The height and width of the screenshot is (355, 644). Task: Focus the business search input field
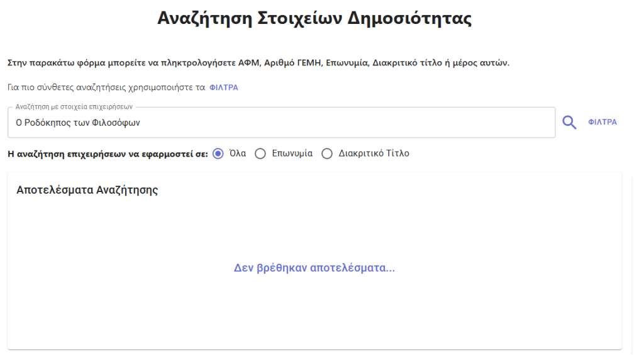[x=281, y=123]
